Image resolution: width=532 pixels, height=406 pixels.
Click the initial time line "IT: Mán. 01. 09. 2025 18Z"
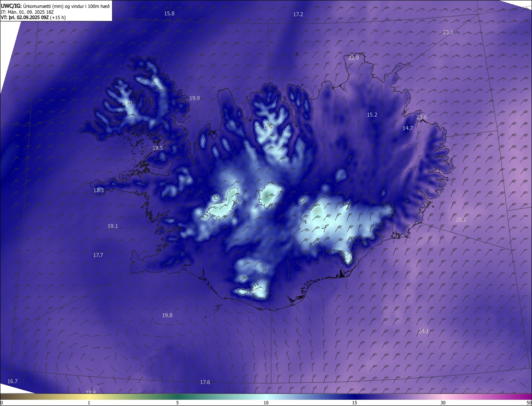point(27,12)
